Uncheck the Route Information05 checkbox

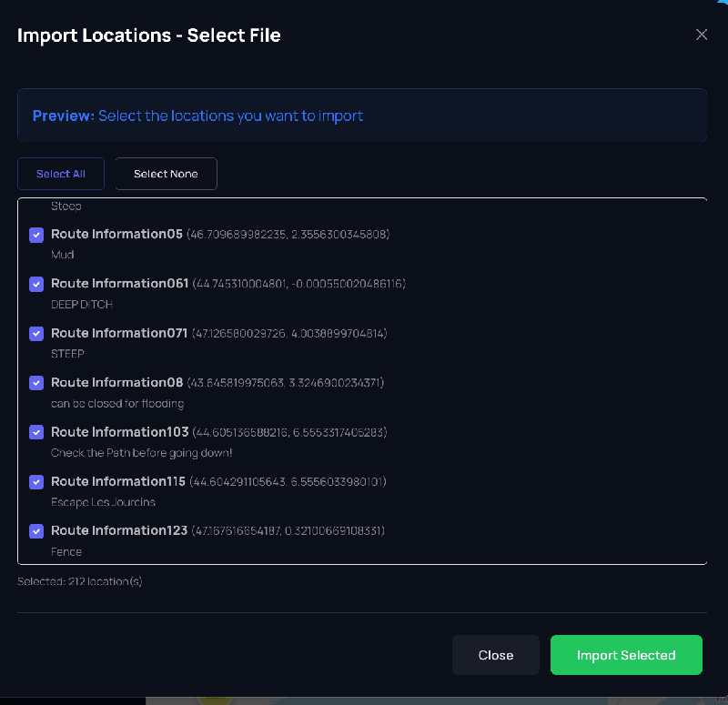(x=36, y=235)
